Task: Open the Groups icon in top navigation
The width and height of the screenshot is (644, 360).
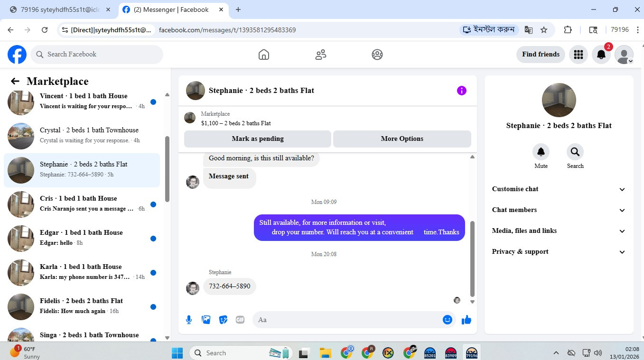Action: [x=377, y=55]
